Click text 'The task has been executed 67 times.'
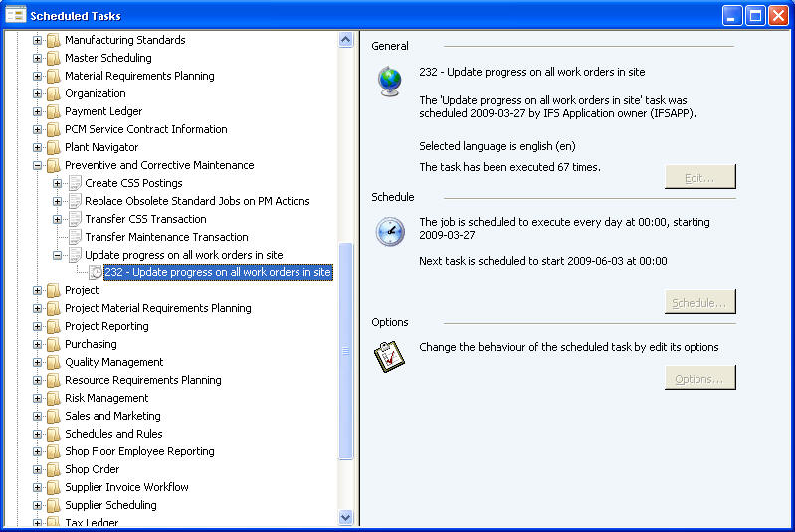 tap(509, 167)
